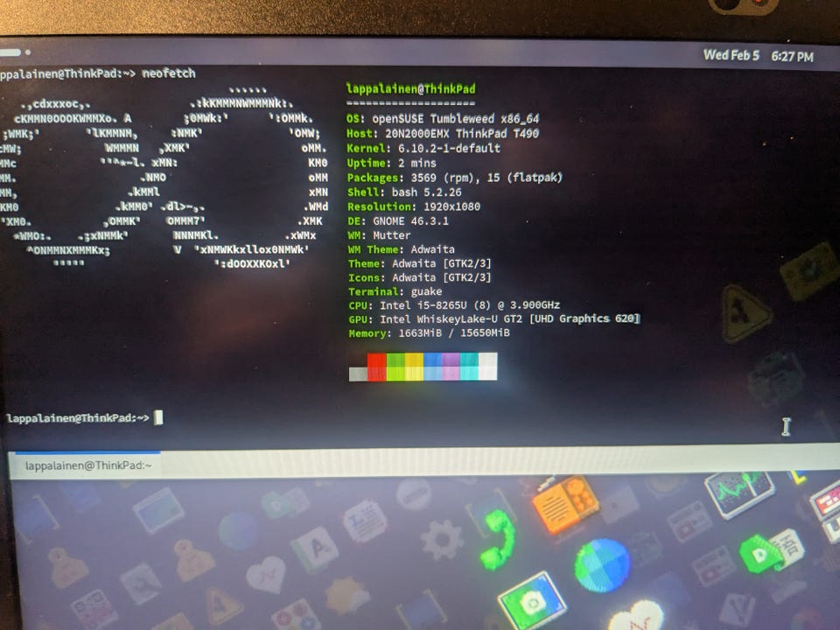Click the 'CPU: Intel i5-8265U' line
The image size is (840, 630).
pos(454,305)
